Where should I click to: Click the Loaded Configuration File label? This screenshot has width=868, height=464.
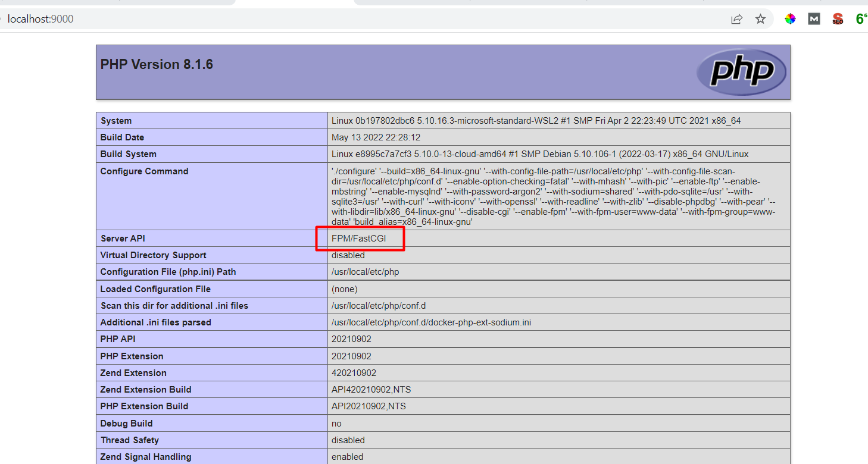tap(155, 289)
